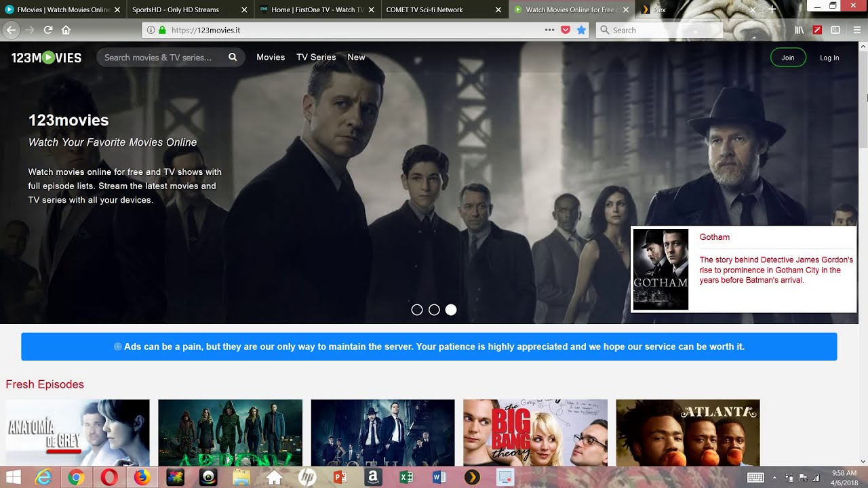Open Windows Start menu

[13, 477]
